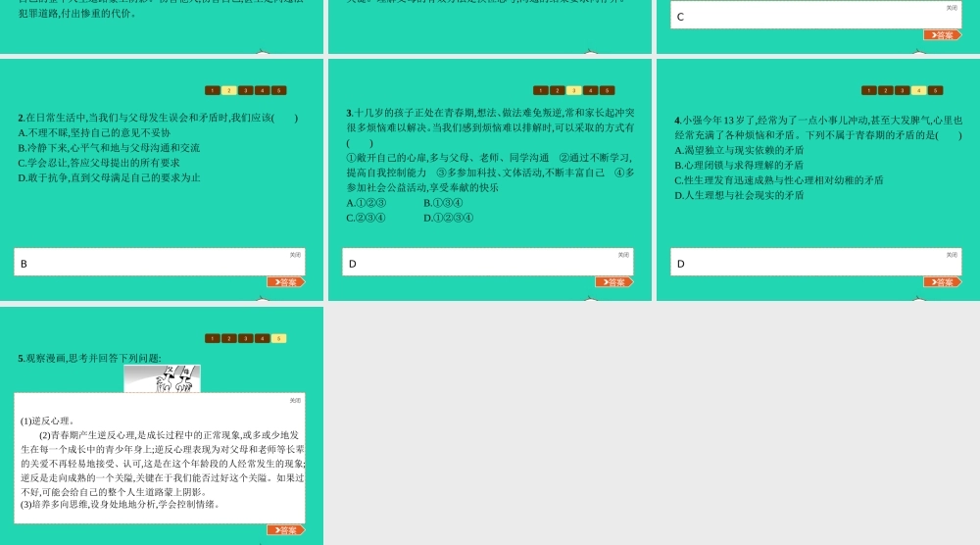The width and height of the screenshot is (980, 545).
Task: Select highlighted tab 2 on question 2 slide
Action: [x=229, y=90]
